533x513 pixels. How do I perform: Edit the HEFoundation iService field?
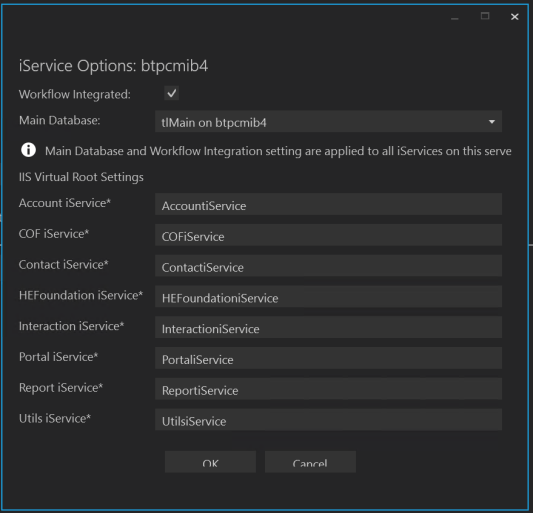(x=328, y=297)
